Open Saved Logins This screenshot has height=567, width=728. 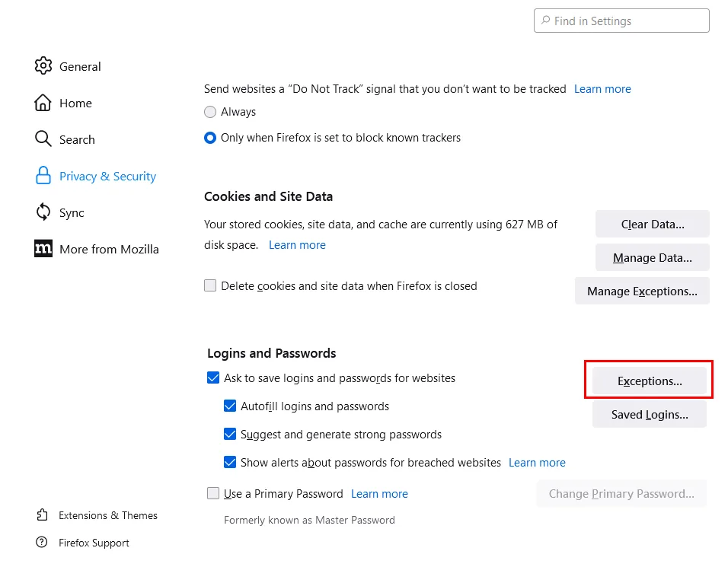tap(649, 414)
